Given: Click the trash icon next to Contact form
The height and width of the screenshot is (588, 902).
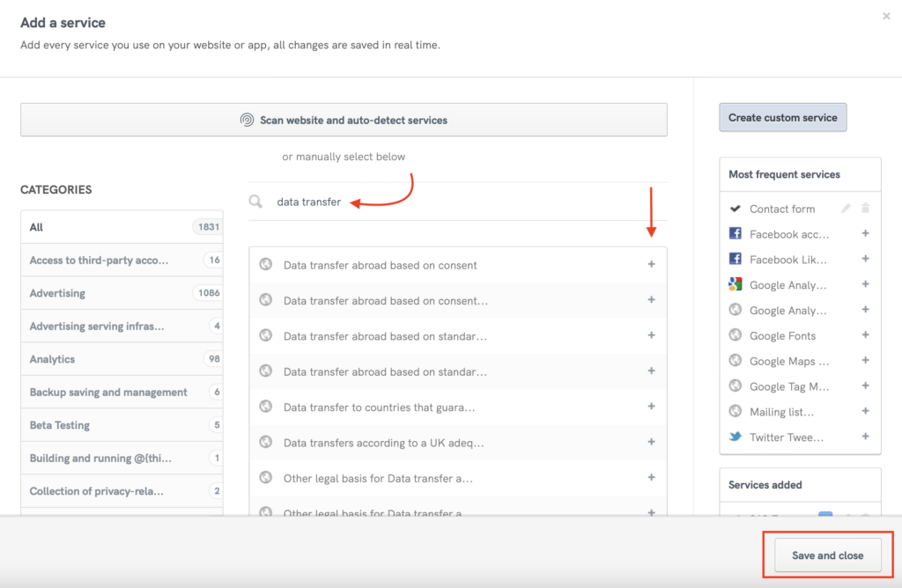Looking at the screenshot, I should click(x=865, y=209).
